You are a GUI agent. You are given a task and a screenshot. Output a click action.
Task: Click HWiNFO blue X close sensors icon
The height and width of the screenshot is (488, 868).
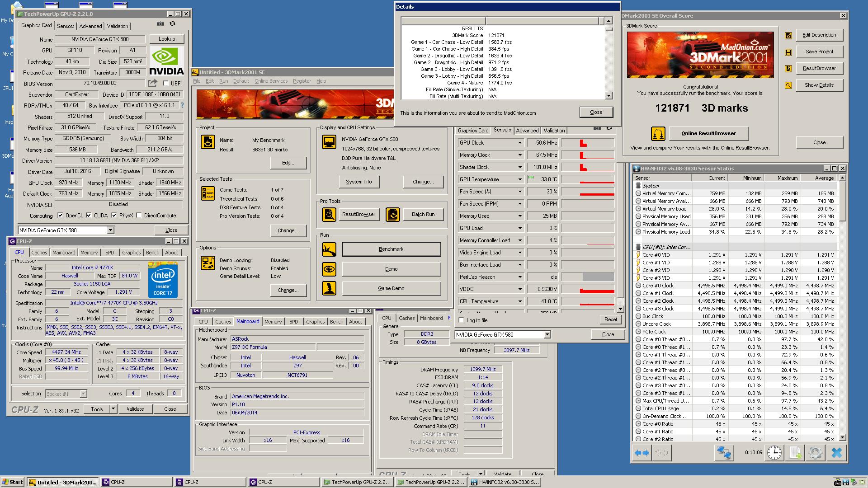(x=836, y=452)
